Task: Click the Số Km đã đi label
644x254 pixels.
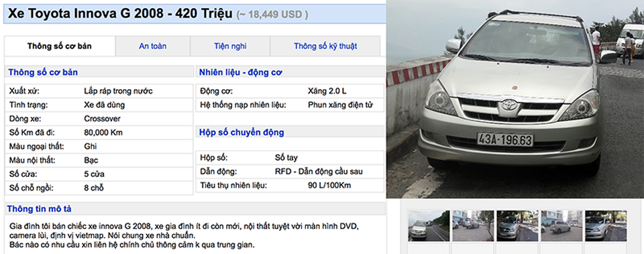Action: [32, 133]
